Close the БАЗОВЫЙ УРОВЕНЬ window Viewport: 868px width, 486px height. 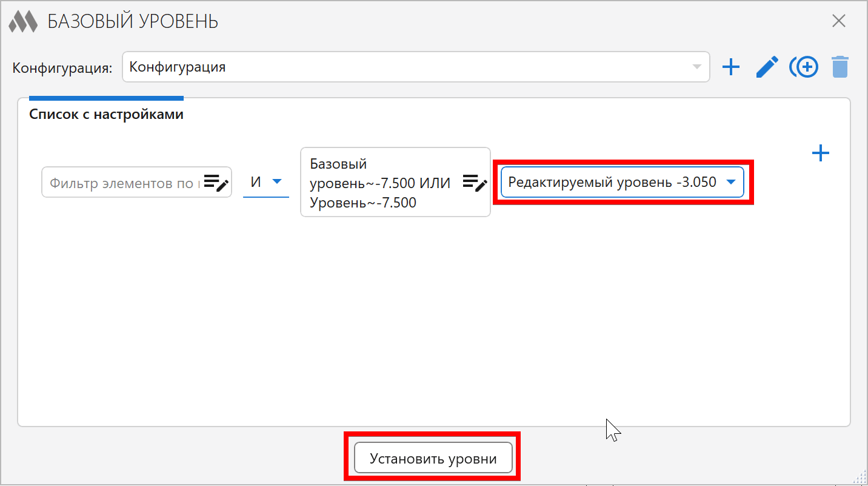point(839,21)
